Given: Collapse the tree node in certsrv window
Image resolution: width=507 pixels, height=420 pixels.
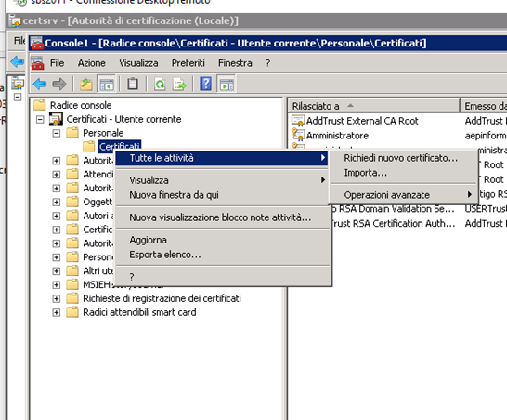Looking at the screenshot, I should [x=18, y=97].
